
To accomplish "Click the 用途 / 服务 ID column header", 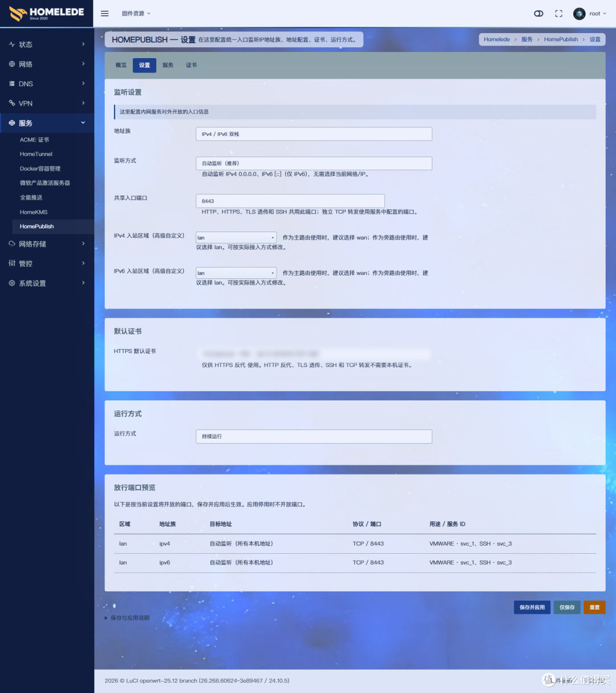I will click(447, 524).
